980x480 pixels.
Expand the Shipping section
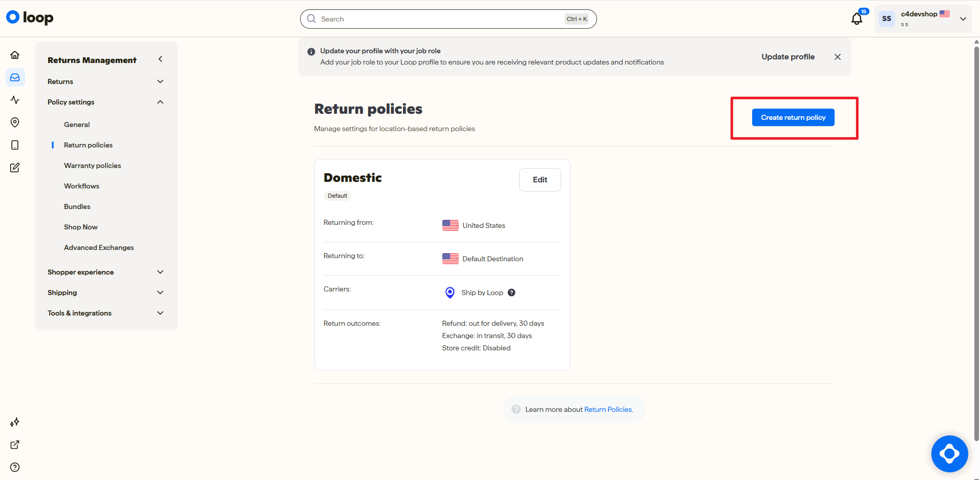pos(106,293)
